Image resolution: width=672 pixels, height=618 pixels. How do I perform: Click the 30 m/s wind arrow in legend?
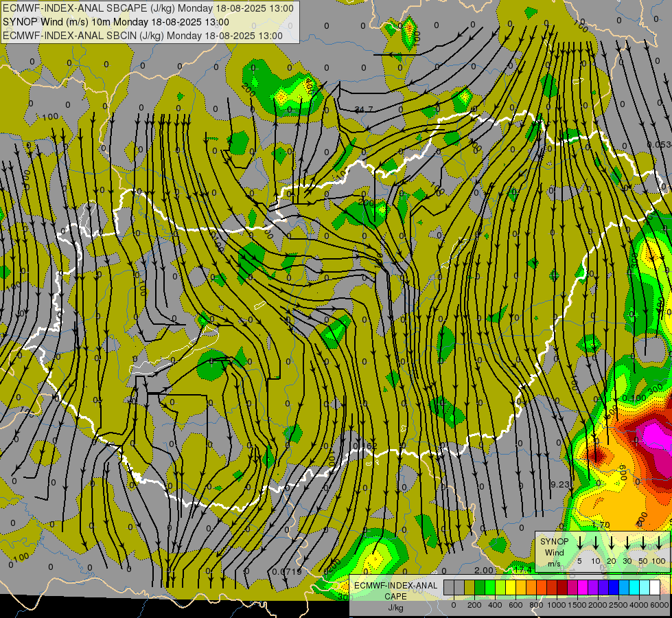point(627,542)
